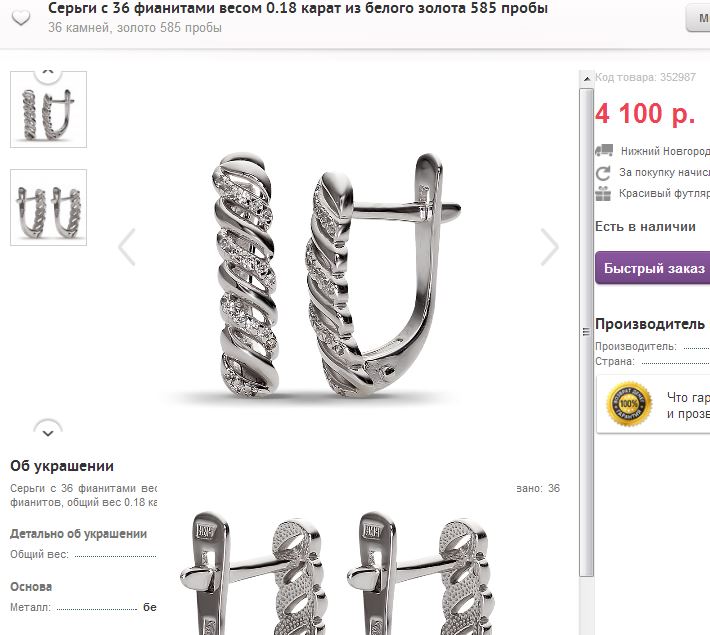Viewport: 710px width, 635px height.
Task: Click the lower back-view earrings image
Action: pos(337,573)
